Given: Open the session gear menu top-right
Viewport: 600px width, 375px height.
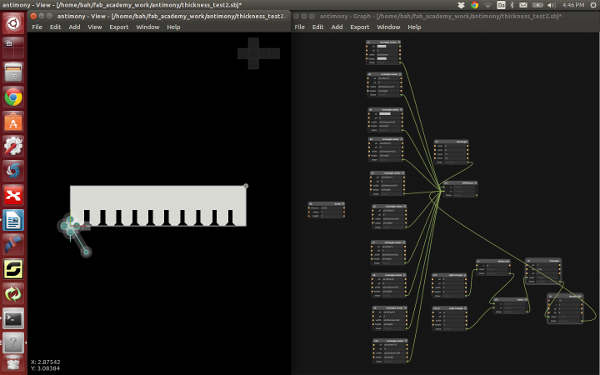Looking at the screenshot, I should (x=595, y=5).
